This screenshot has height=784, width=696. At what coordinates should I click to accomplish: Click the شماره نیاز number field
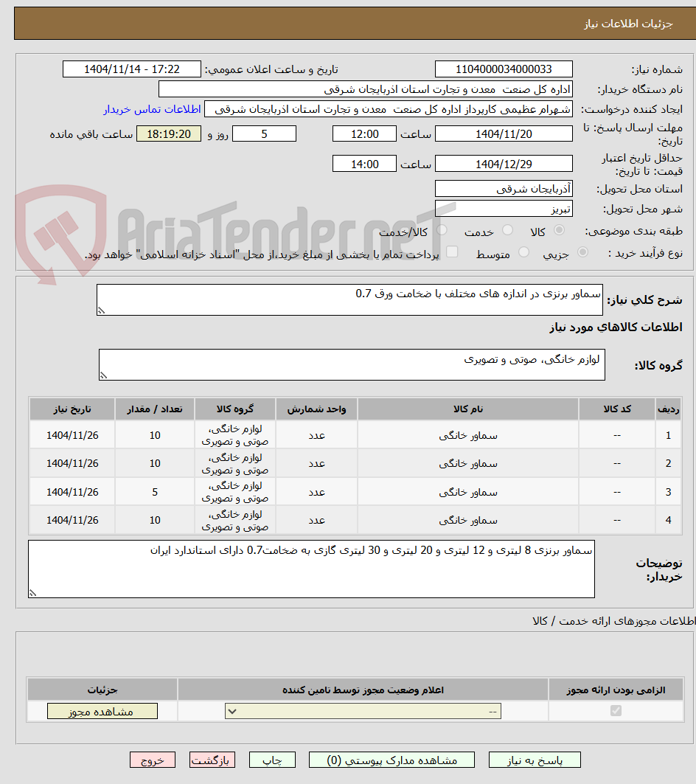pos(504,69)
